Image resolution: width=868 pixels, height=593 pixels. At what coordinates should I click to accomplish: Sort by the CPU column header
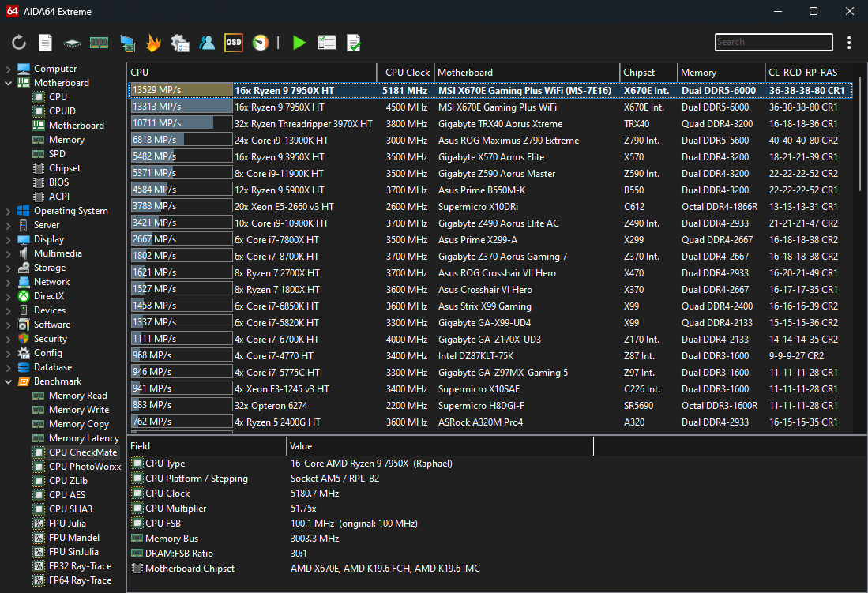(252, 73)
